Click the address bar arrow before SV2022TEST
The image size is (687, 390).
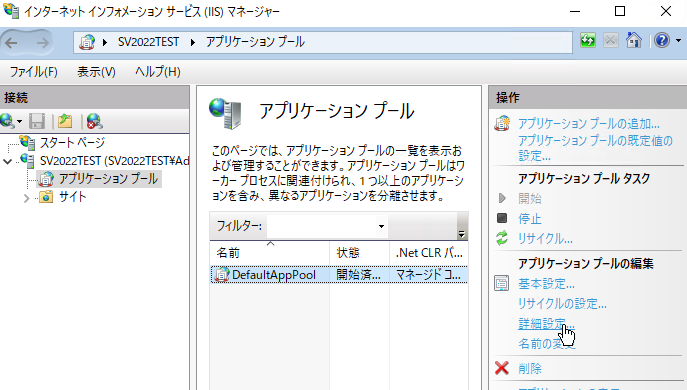pos(105,43)
